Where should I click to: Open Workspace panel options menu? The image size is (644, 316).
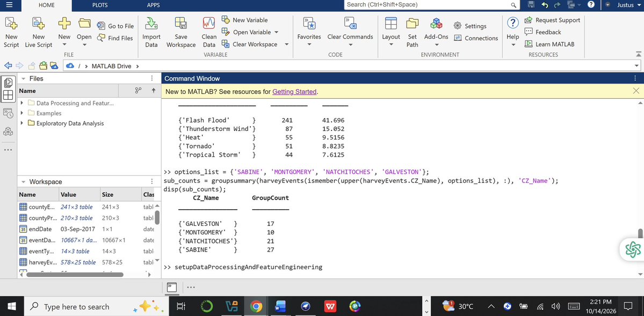tap(152, 181)
